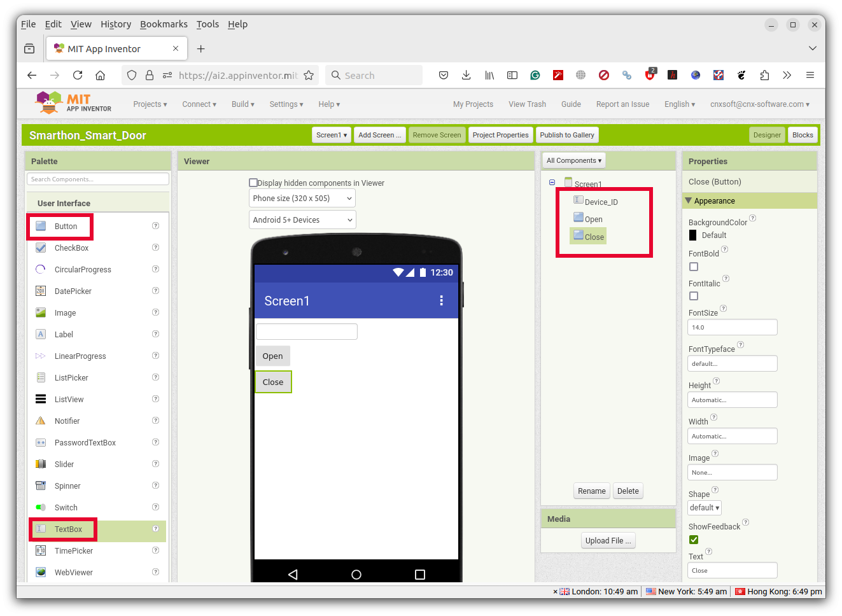Viewport: 842px width, 616px height.
Task: Select the LinearProgress palette icon
Action: click(x=41, y=356)
